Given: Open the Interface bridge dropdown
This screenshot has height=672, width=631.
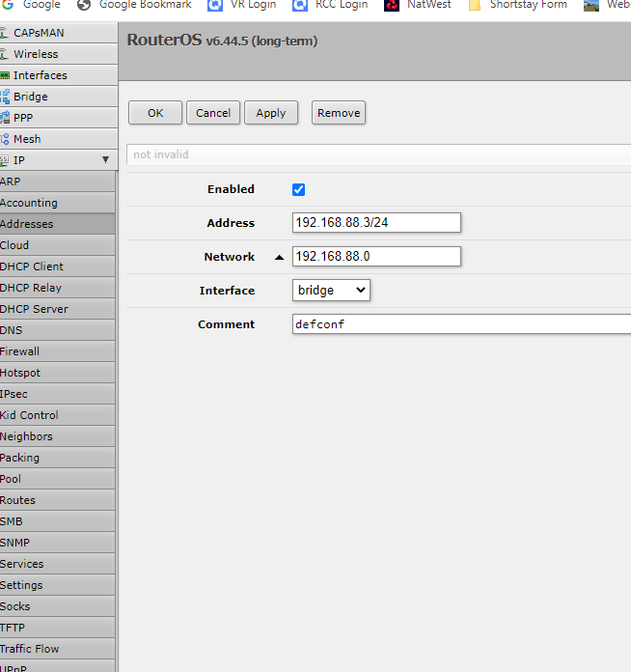Looking at the screenshot, I should pos(331,291).
